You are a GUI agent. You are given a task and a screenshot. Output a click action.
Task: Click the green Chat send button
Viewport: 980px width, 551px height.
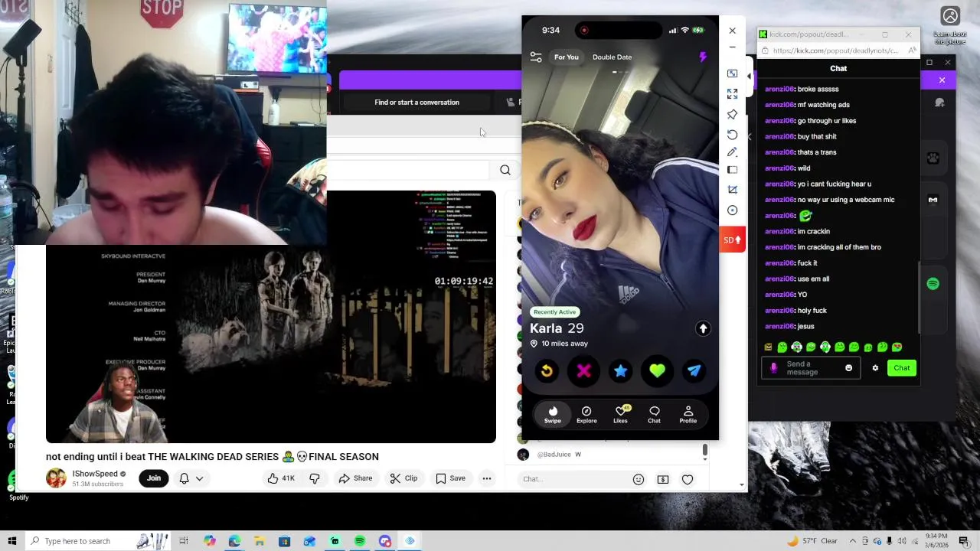click(x=902, y=368)
